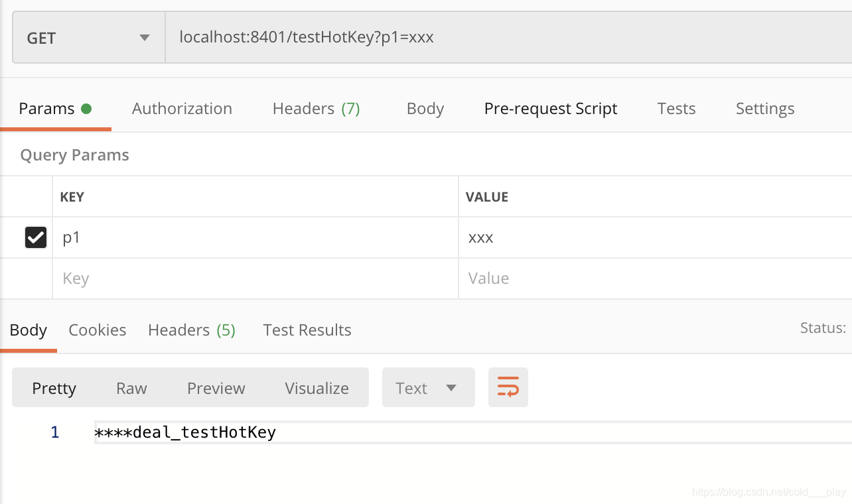The width and height of the screenshot is (852, 504).
Task: Open the Settings tab
Action: [765, 109]
